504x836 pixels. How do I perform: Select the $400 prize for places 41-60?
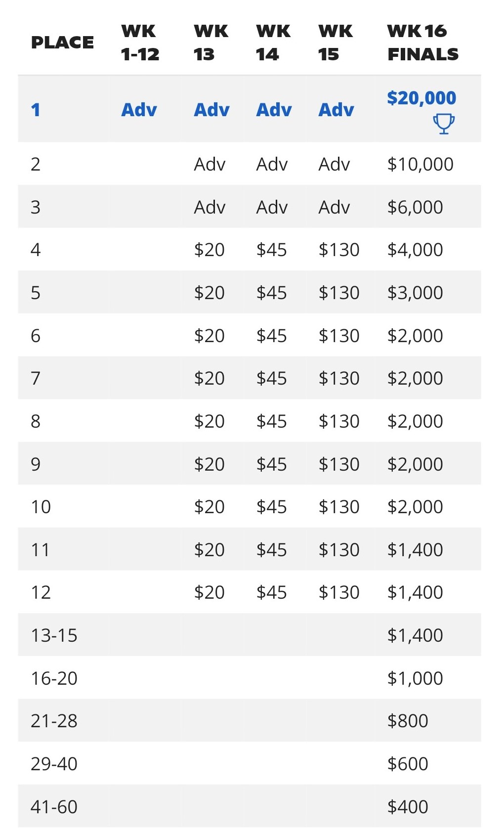[408, 807]
